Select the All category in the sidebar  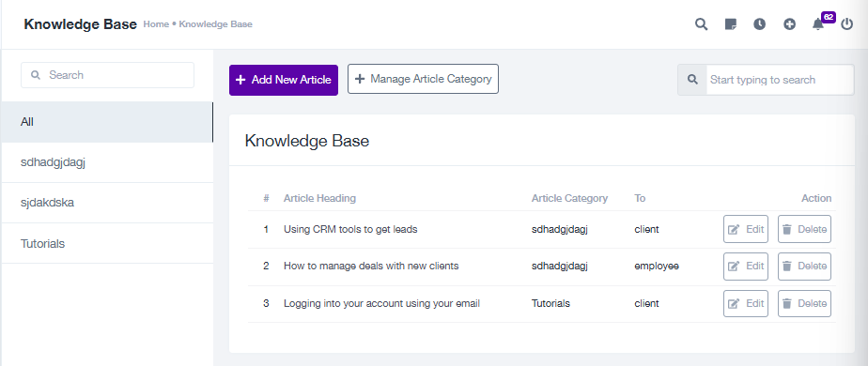[107, 122]
